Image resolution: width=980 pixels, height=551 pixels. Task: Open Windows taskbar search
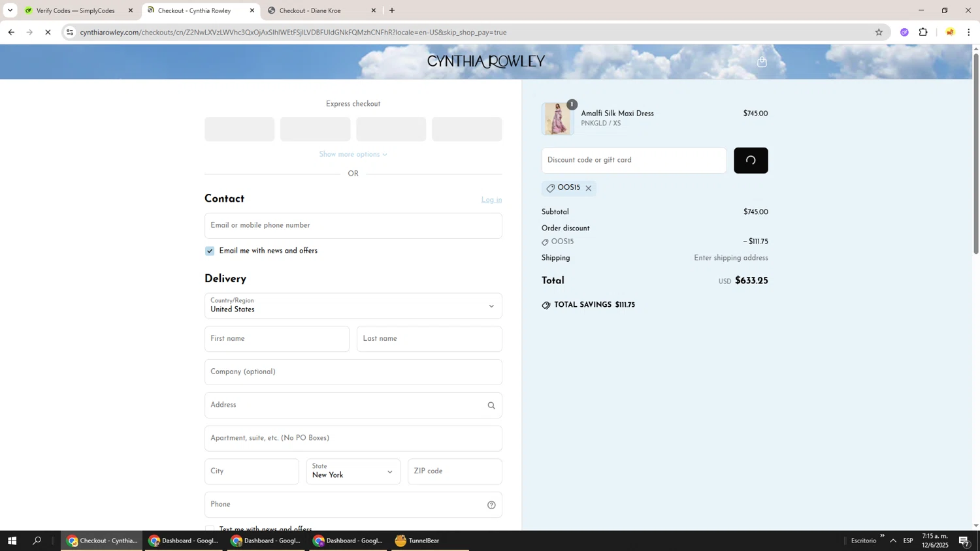click(x=37, y=541)
